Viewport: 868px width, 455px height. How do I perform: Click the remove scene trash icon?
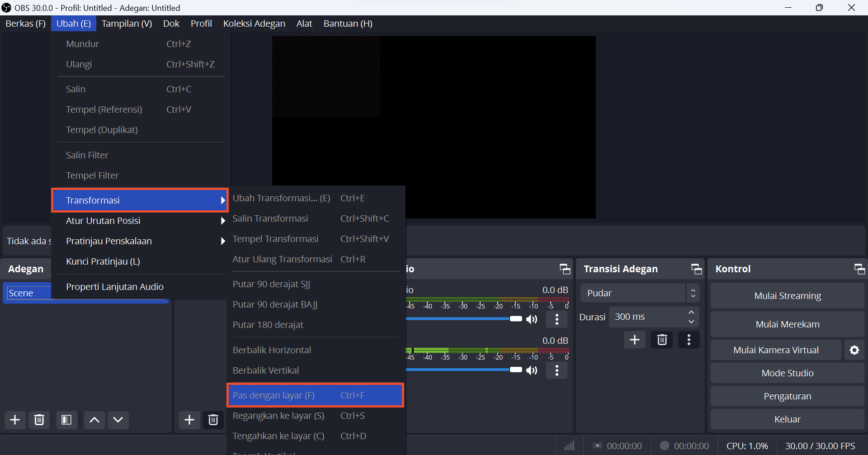coord(39,420)
